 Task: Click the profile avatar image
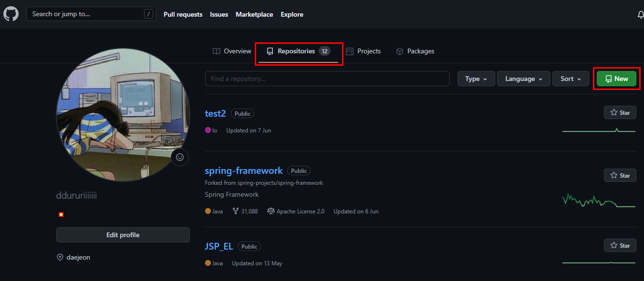[x=123, y=115]
